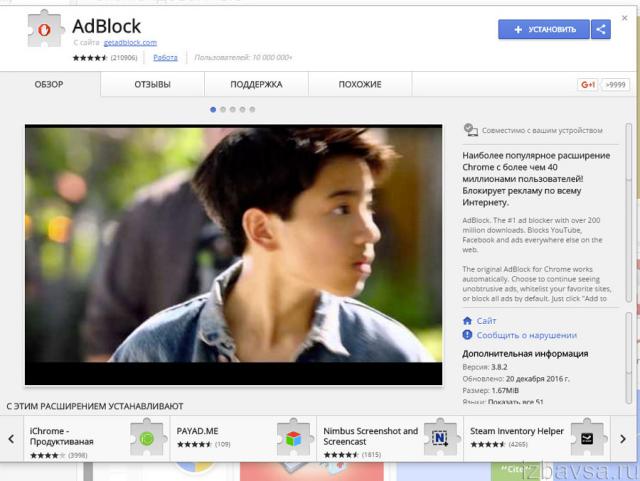Switch to the ПОДДЕРЖКА tab
This screenshot has width=640, height=481.
click(256, 85)
